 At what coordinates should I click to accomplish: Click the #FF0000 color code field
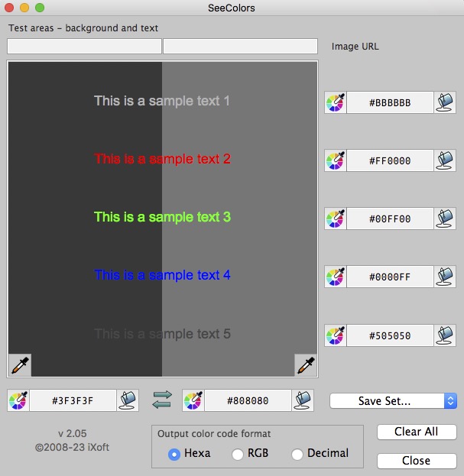[390, 160]
